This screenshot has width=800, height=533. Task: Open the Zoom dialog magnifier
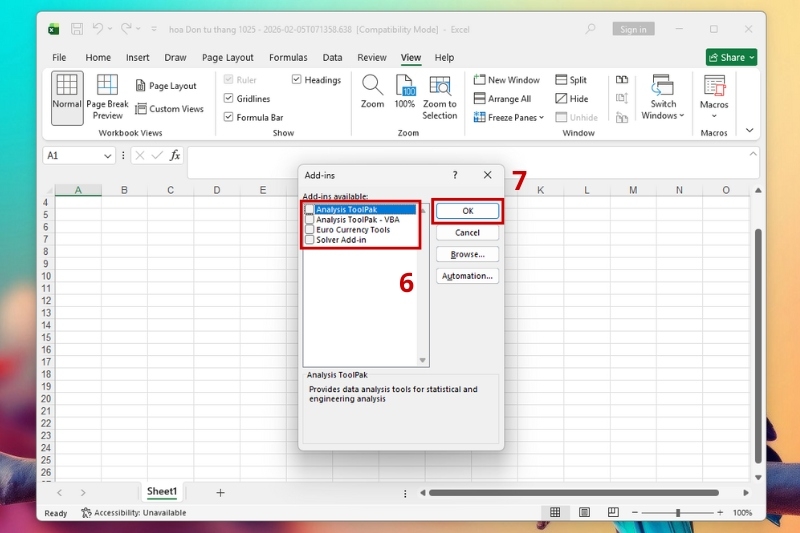372,92
